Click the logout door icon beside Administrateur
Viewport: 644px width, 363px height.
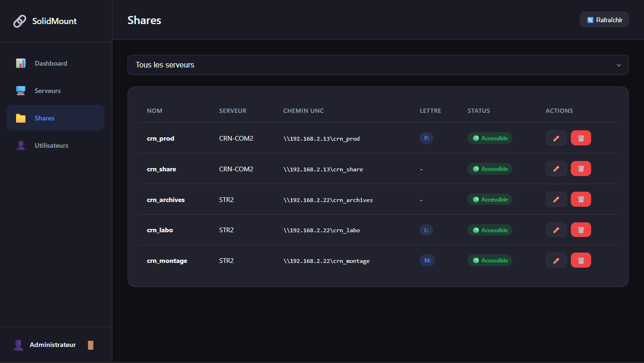coord(91,345)
